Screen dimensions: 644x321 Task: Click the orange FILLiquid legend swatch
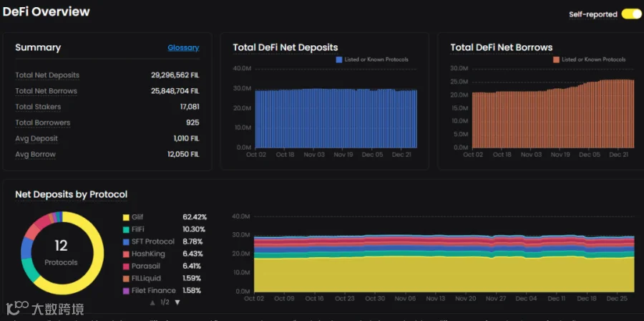point(126,279)
